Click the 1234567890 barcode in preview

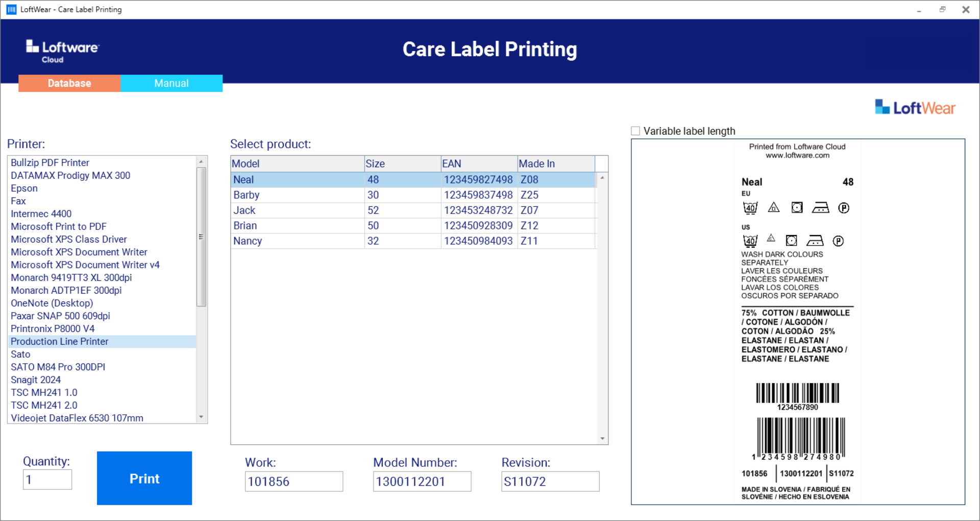coord(798,397)
